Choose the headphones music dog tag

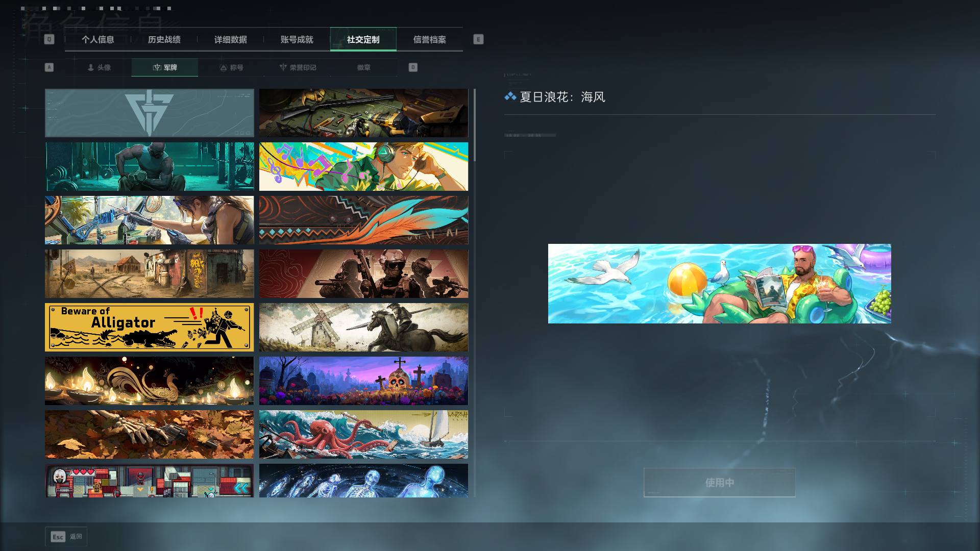(x=363, y=167)
